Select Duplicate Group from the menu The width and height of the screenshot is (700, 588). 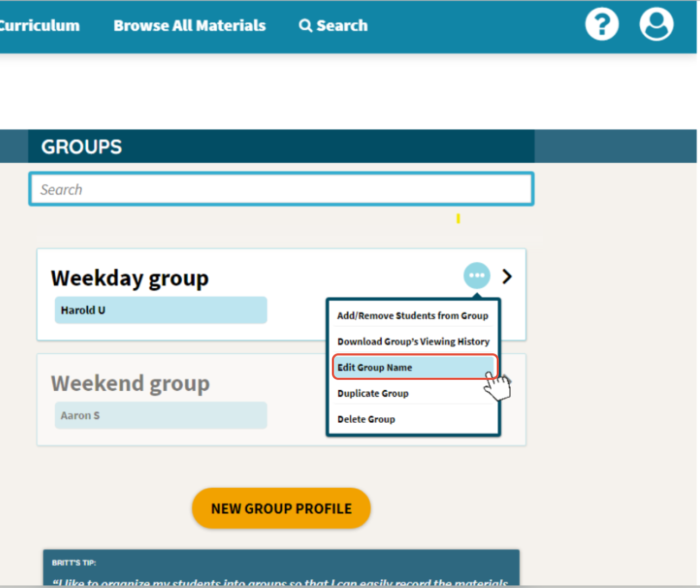[373, 393]
